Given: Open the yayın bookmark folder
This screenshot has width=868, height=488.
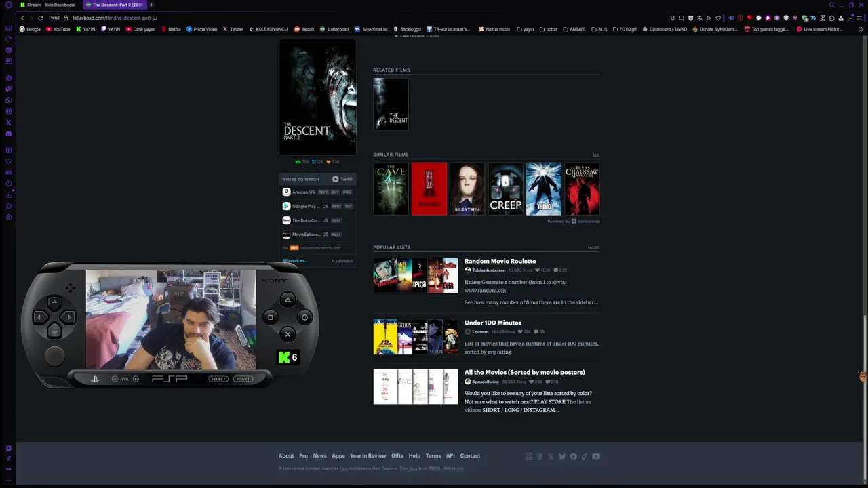Looking at the screenshot, I should [525, 29].
